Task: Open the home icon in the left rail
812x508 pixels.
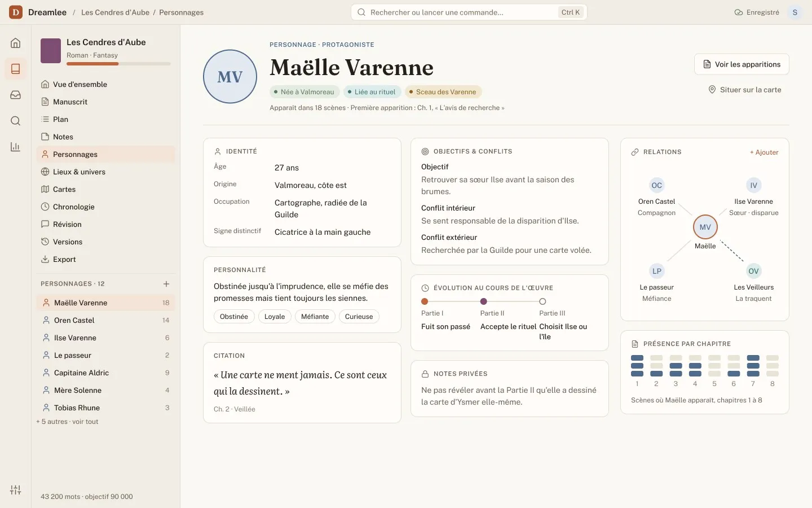Action: pos(16,43)
